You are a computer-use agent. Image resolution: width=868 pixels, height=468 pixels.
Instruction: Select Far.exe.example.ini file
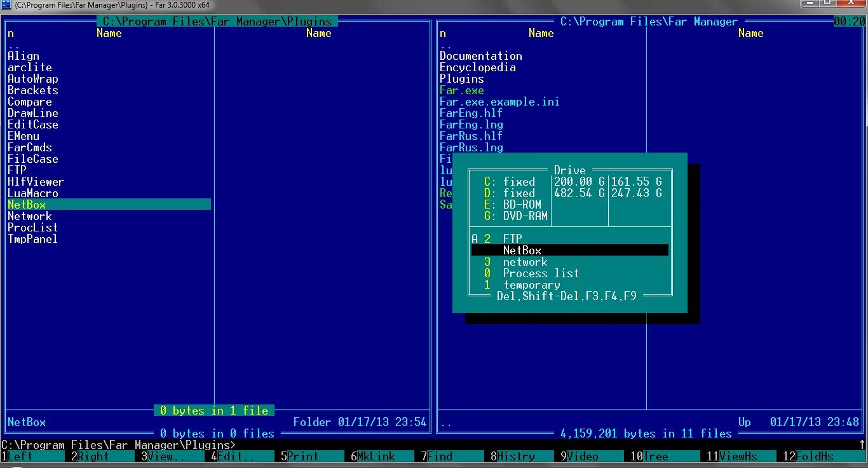click(x=500, y=102)
